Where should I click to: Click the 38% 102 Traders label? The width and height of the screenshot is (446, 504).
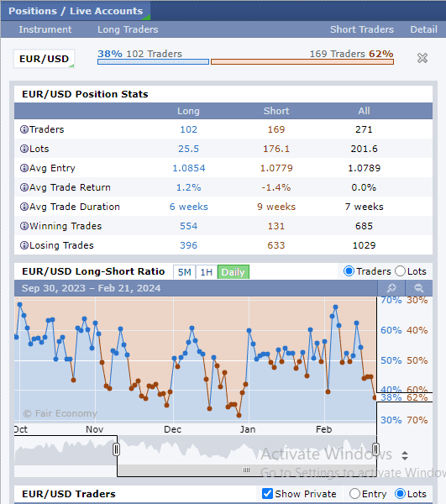(139, 54)
